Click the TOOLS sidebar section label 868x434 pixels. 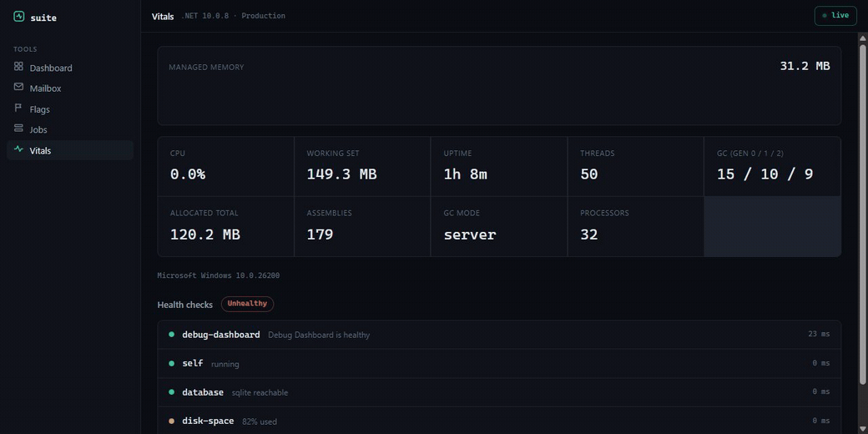click(25, 49)
